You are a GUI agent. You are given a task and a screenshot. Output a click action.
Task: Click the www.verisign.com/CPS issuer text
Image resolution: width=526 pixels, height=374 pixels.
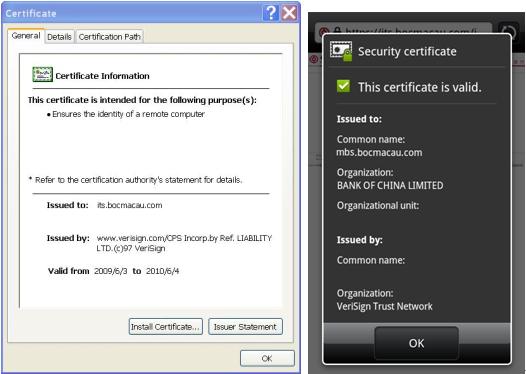tap(184, 243)
